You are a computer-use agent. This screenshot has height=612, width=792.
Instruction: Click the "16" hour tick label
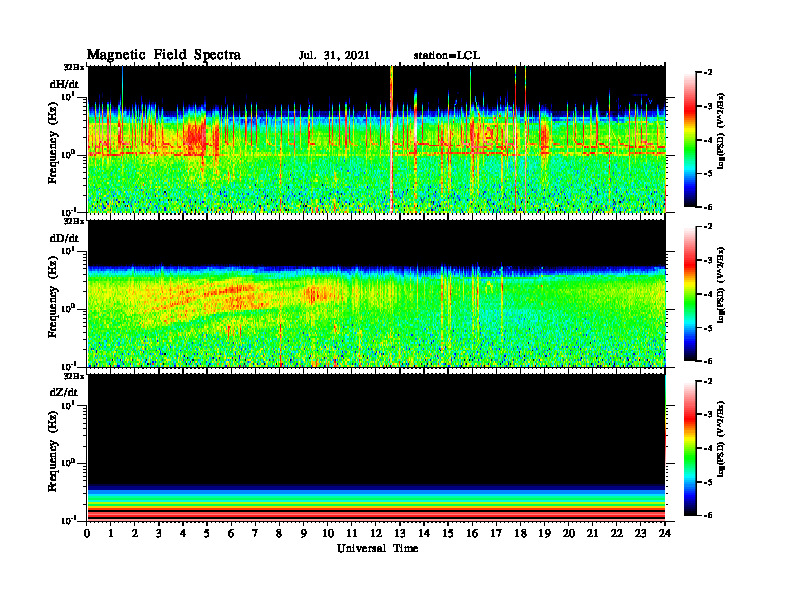[x=472, y=533]
